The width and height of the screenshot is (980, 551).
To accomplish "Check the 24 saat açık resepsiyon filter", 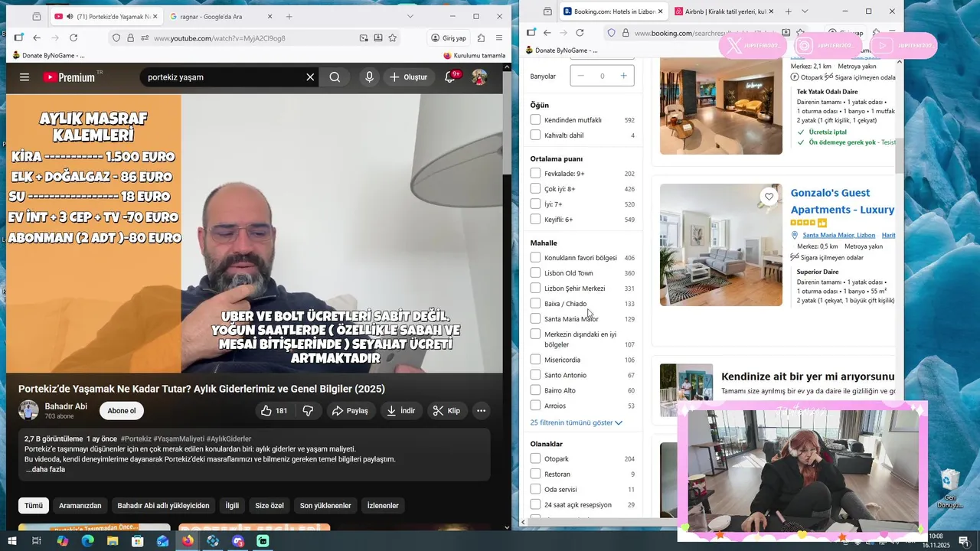I will [535, 505].
